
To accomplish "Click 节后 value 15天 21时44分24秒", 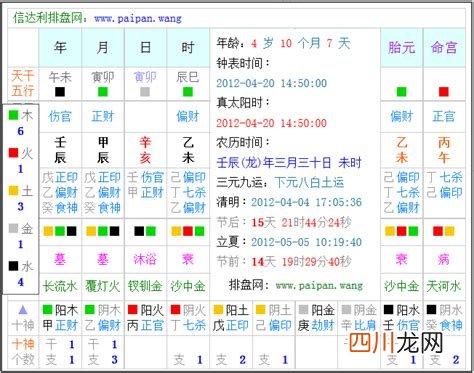I will click(x=301, y=222).
